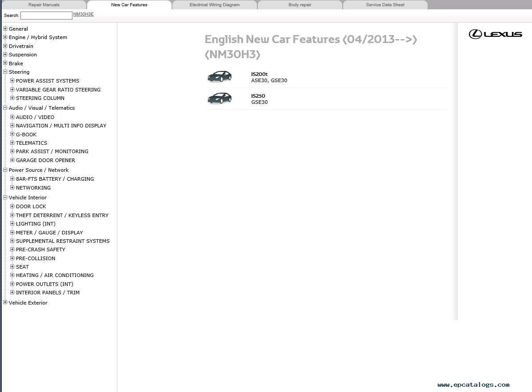Open the DOOR LOCK item
The image size is (532, 392).
pos(31,206)
